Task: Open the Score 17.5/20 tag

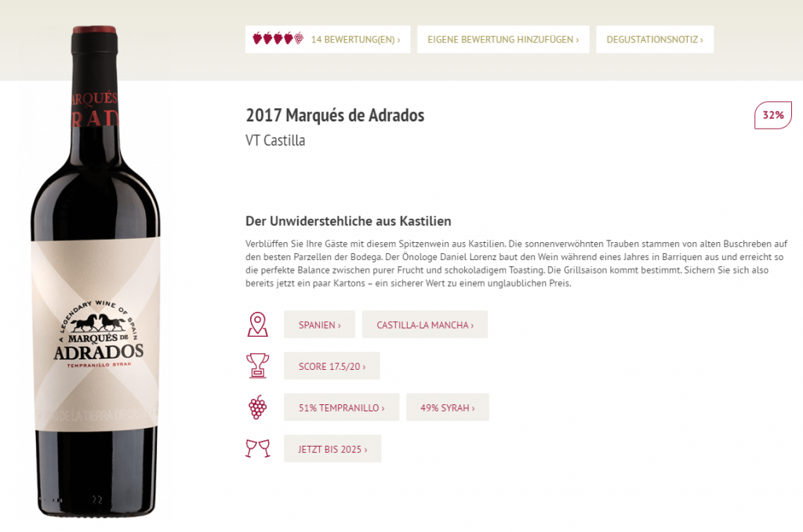Action: [332, 366]
